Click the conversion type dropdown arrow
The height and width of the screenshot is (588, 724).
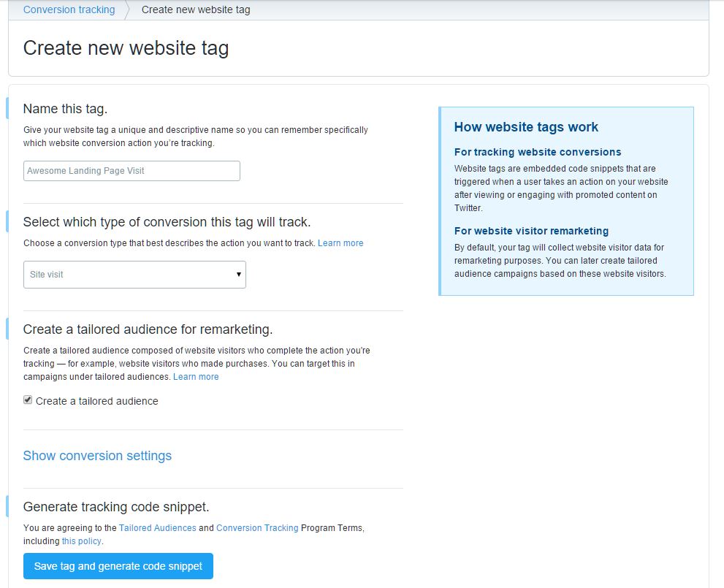point(239,275)
